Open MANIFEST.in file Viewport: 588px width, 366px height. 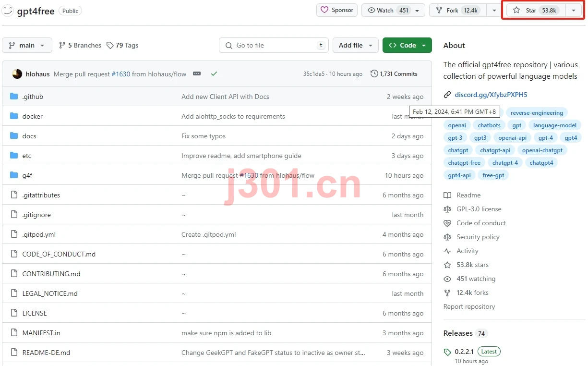(41, 333)
